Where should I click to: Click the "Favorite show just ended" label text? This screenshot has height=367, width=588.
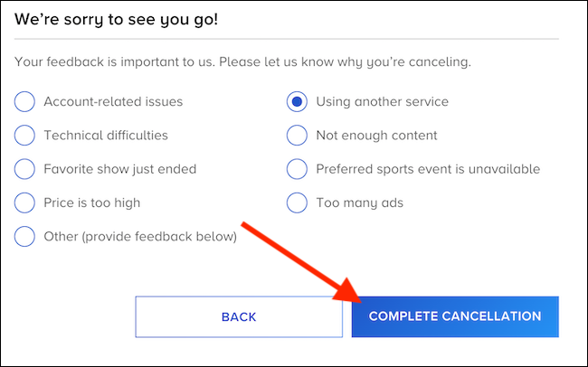tap(120, 169)
